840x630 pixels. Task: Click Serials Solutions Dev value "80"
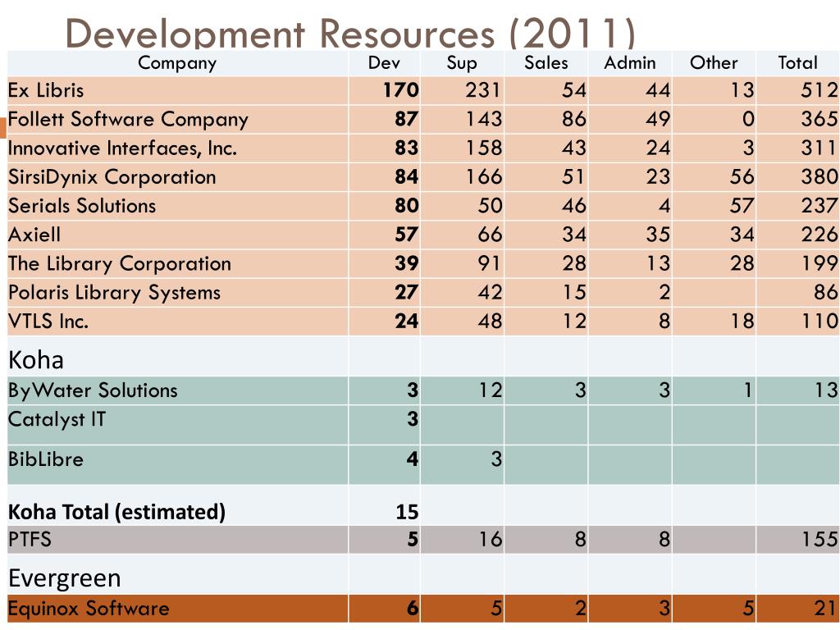point(407,206)
